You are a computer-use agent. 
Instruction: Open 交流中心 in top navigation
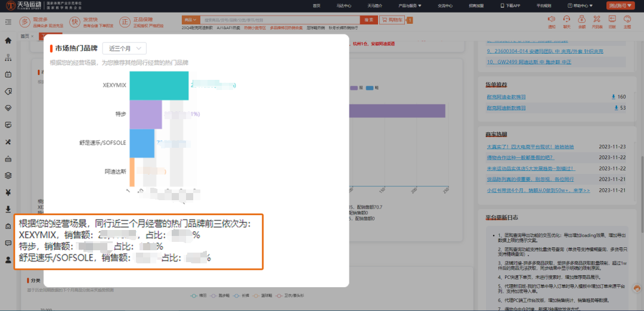[445, 6]
